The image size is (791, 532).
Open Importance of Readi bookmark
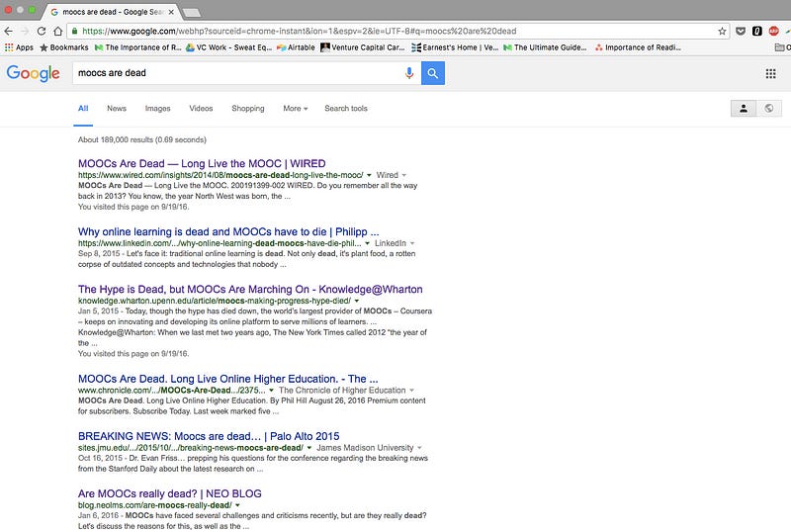point(638,47)
